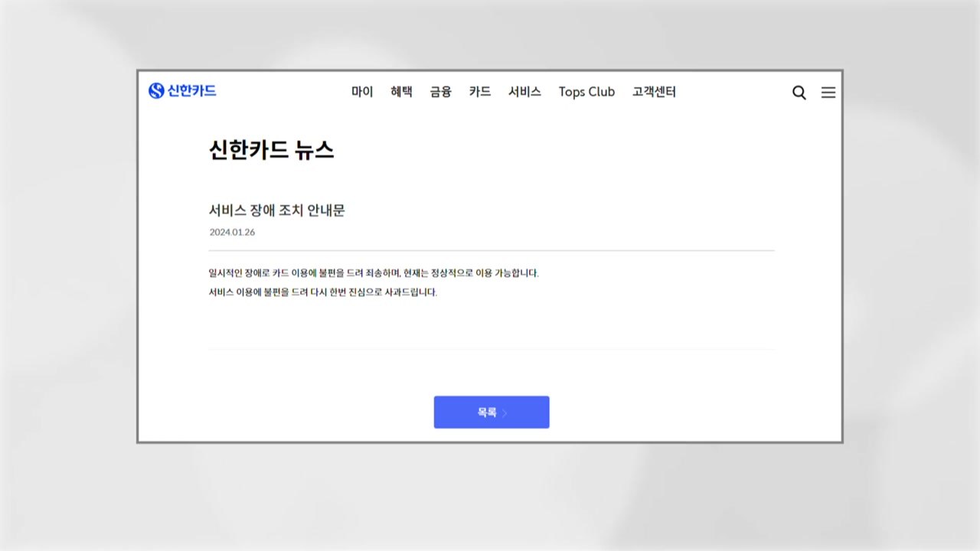Open the search magnifier icon
The height and width of the screenshot is (551, 980).
click(799, 93)
